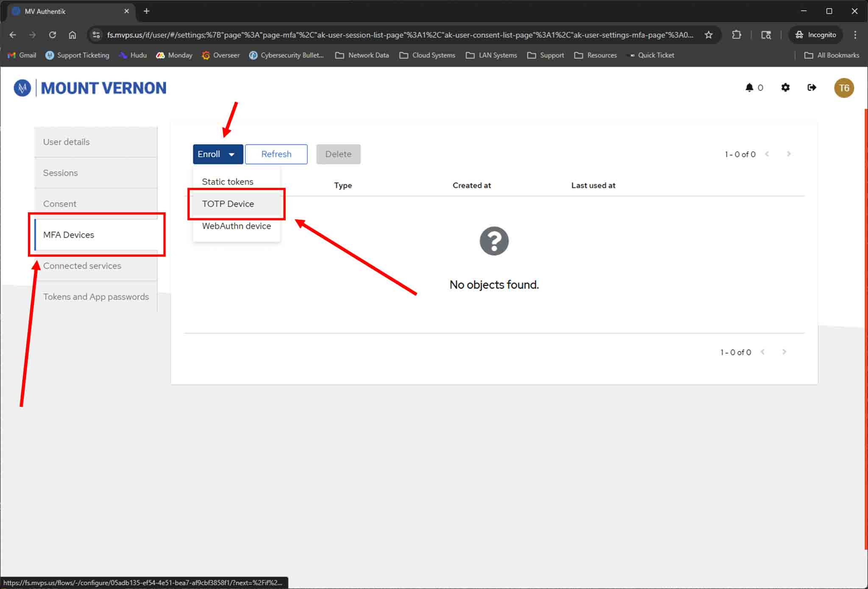Open the T6 user avatar

coord(843,88)
